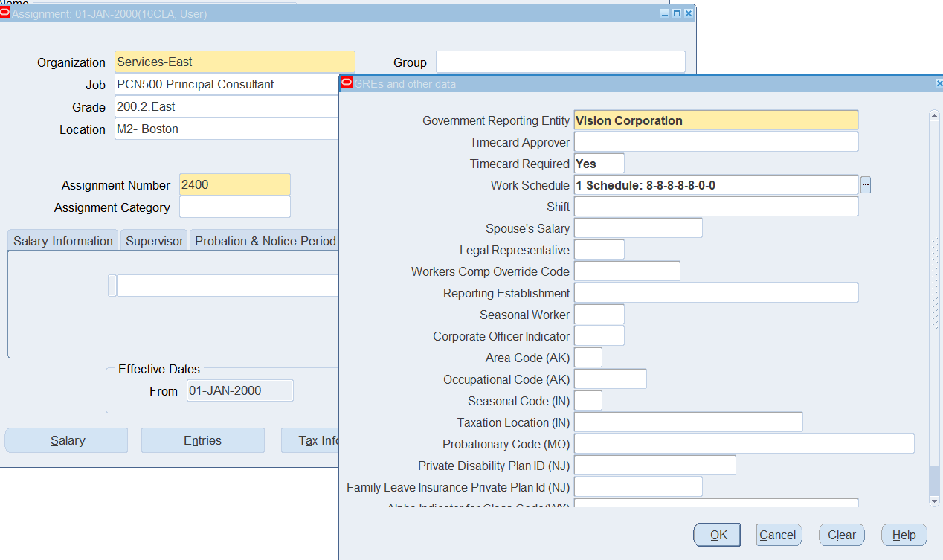Open the Salary form button

[67, 440]
